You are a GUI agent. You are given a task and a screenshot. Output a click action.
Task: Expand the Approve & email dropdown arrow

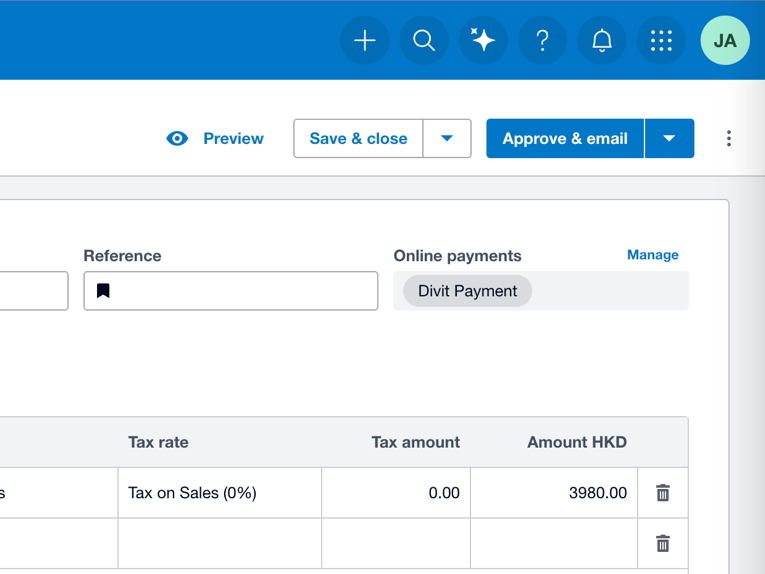[669, 139]
